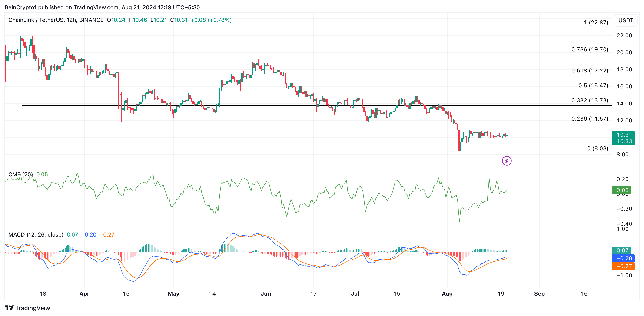This screenshot has width=644, height=316.
Task: Click the 0 (8.08) Fibonacci bottom label
Action: tap(597, 148)
